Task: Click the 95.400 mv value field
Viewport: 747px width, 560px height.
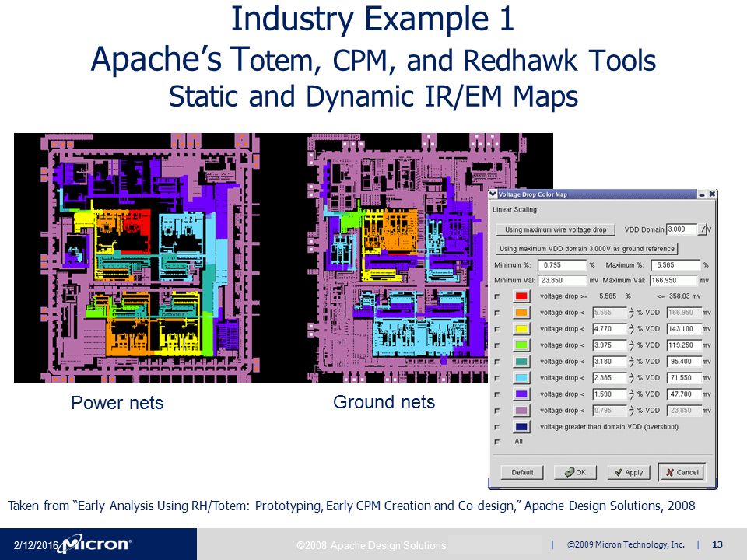Action: pyautogui.click(x=684, y=362)
